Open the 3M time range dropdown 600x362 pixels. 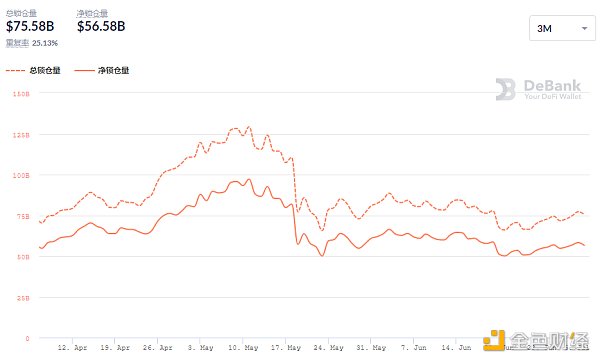click(x=562, y=28)
